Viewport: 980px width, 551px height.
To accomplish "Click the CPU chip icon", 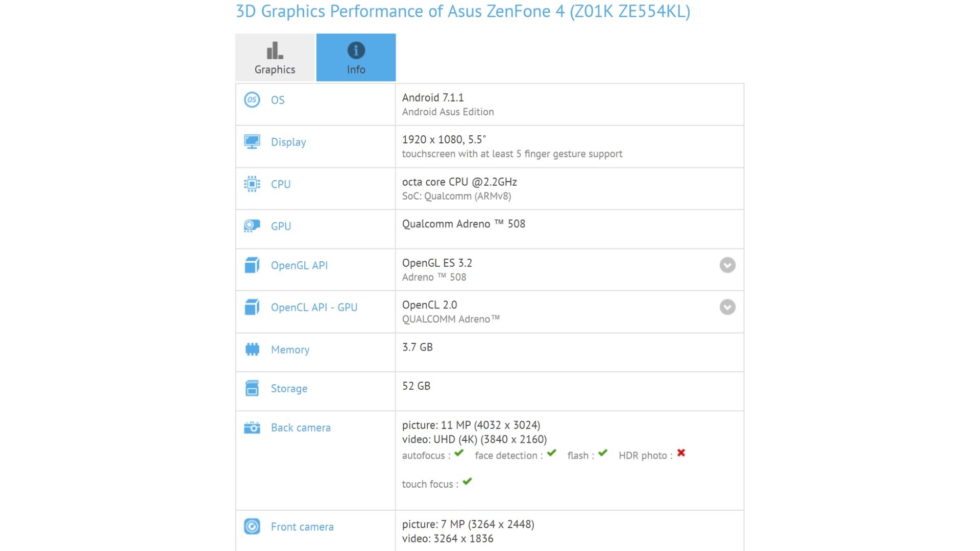I will 252,184.
